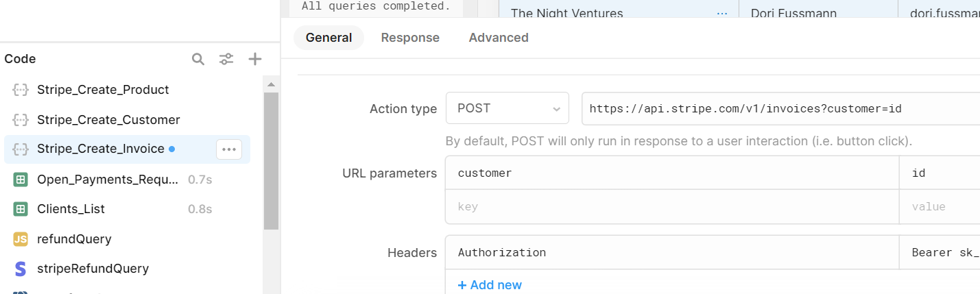This screenshot has height=294, width=980.
Task: Click the URL field with api.stripe.com
Action: pos(780,108)
